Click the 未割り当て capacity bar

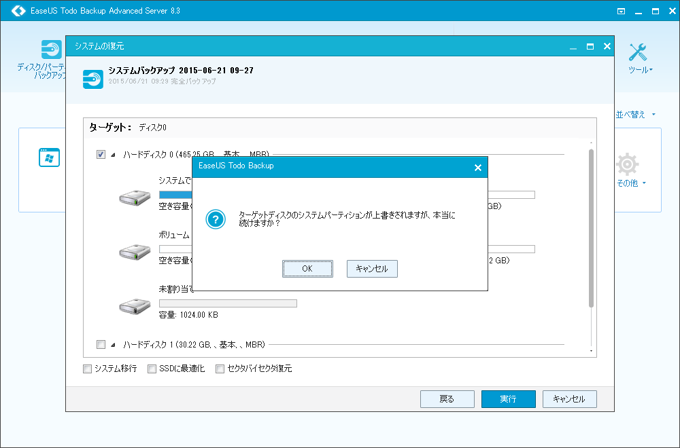pos(228,303)
